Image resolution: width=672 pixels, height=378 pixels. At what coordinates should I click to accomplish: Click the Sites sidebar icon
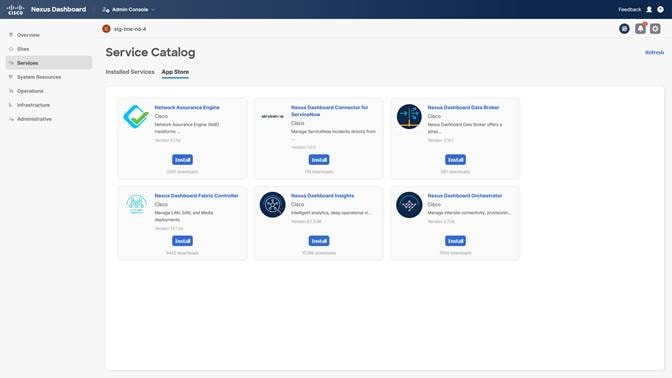pyautogui.click(x=11, y=49)
